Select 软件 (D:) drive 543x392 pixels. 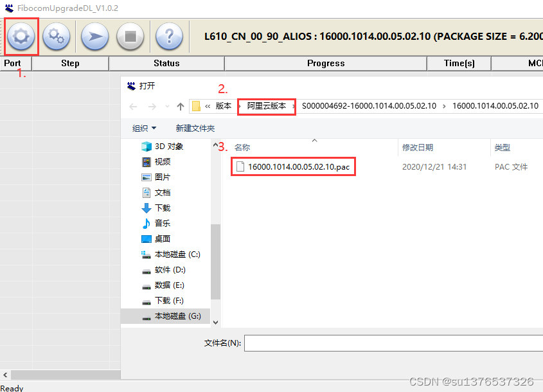coord(163,270)
